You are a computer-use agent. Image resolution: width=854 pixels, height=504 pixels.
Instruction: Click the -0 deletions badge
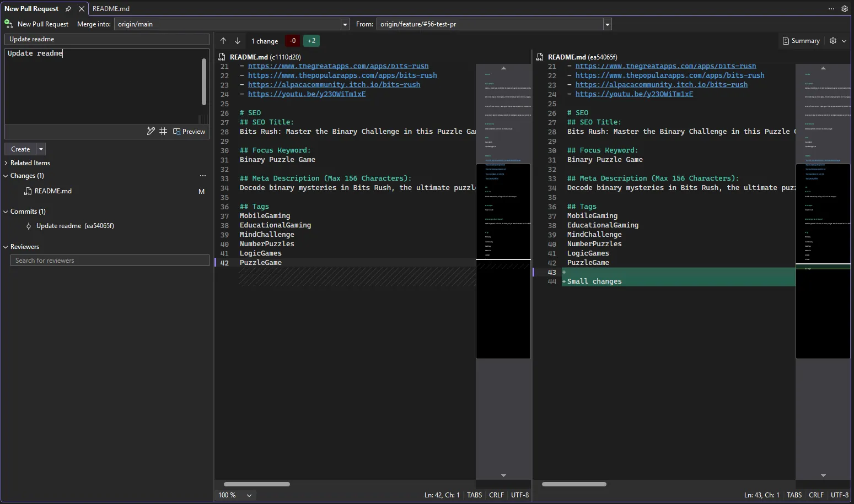pyautogui.click(x=293, y=41)
